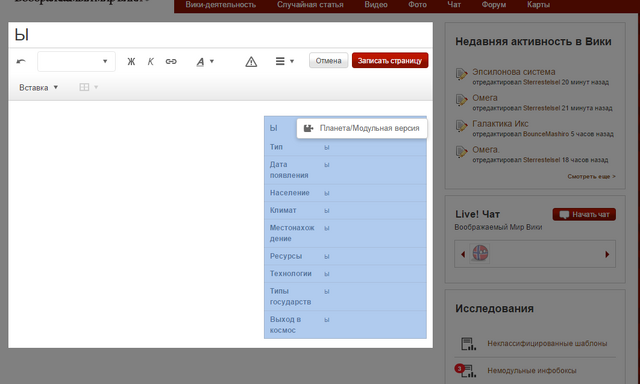Open text style underlined A menu
Screen dimensions: 640x384
205,62
